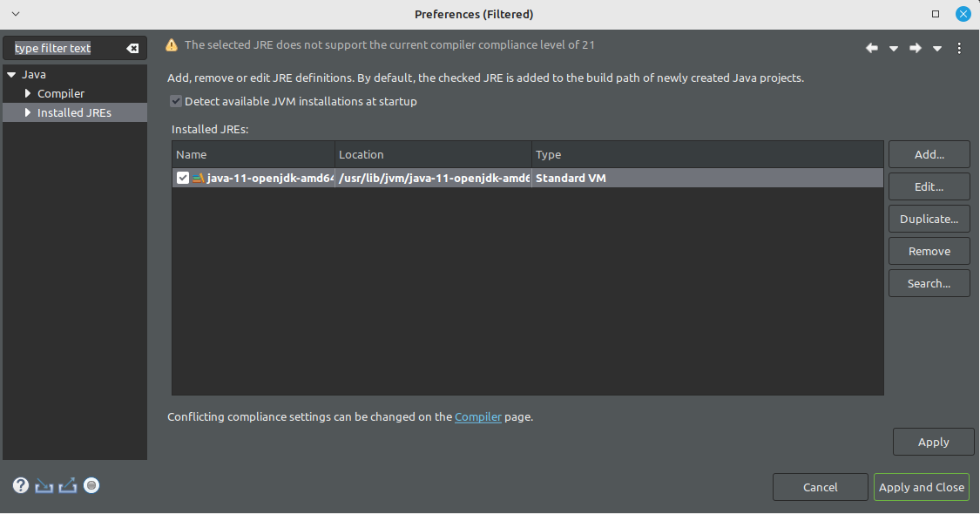Screen dimensions: 980x514
Task: Open the back history dropdown arrow
Action: (894, 49)
